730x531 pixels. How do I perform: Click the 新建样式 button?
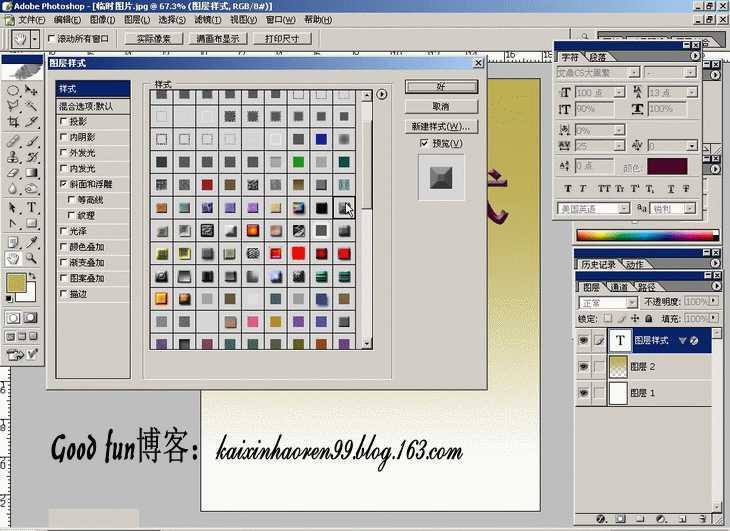click(441, 127)
